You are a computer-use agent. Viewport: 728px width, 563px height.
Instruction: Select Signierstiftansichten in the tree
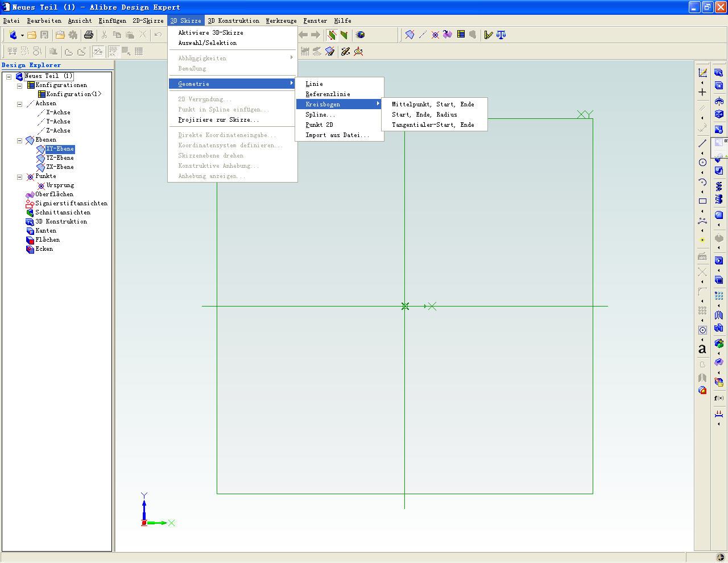pos(72,204)
